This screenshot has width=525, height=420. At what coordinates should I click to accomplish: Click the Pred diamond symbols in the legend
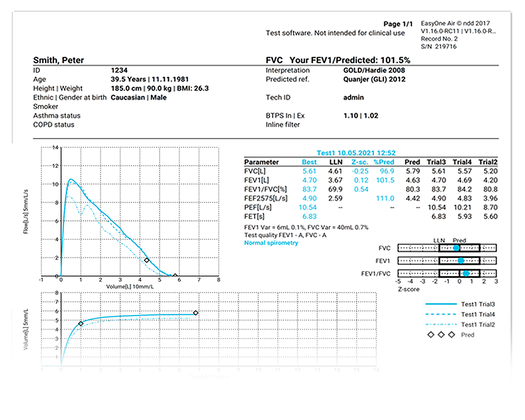pyautogui.click(x=441, y=335)
